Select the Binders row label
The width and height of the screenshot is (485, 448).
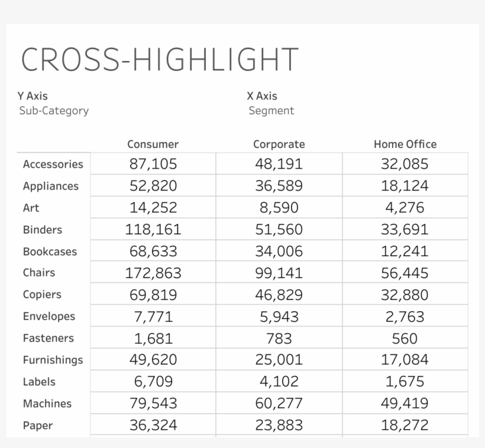[42, 230]
